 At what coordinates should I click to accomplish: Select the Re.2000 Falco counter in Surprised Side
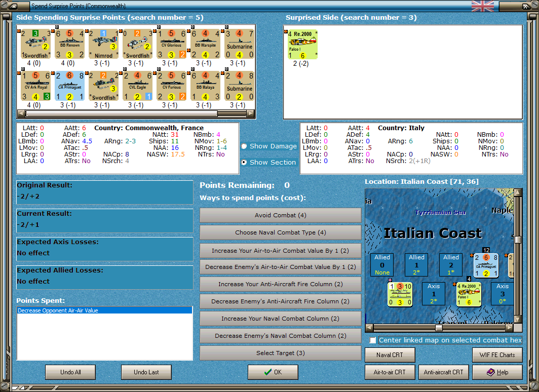tap(302, 45)
